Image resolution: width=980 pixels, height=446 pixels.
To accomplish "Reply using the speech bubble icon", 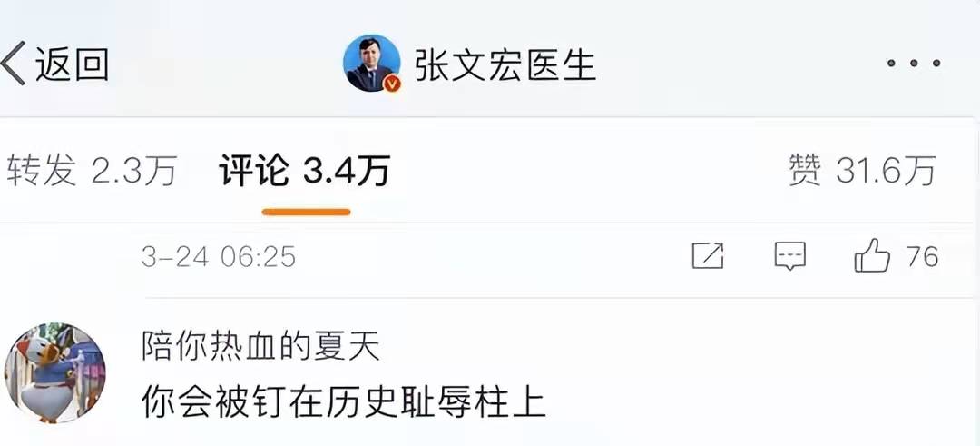I will click(790, 256).
